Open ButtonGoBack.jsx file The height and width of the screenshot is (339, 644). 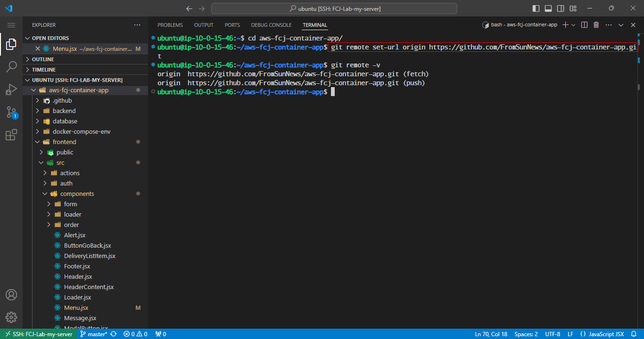(x=85, y=246)
